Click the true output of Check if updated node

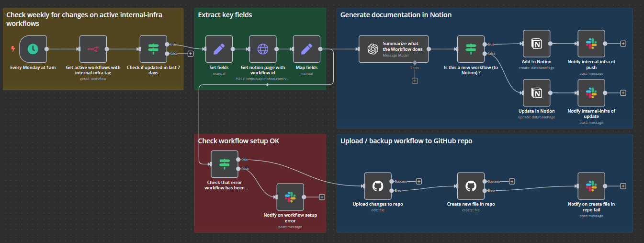tap(167, 44)
